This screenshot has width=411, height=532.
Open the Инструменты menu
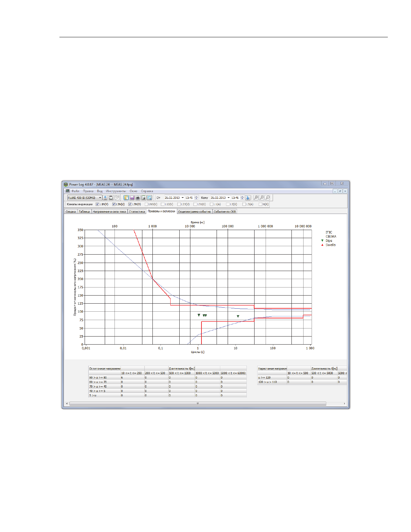pos(116,191)
